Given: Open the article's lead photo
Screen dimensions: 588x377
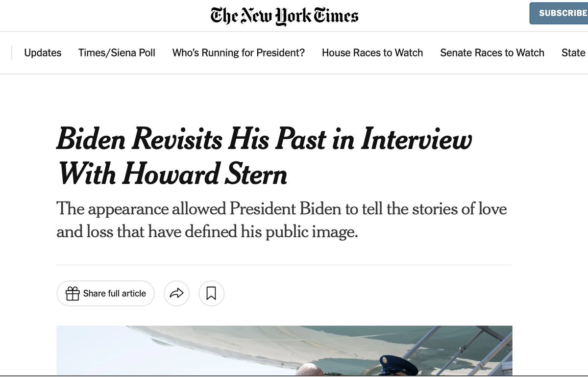Looking at the screenshot, I should coord(284,351).
